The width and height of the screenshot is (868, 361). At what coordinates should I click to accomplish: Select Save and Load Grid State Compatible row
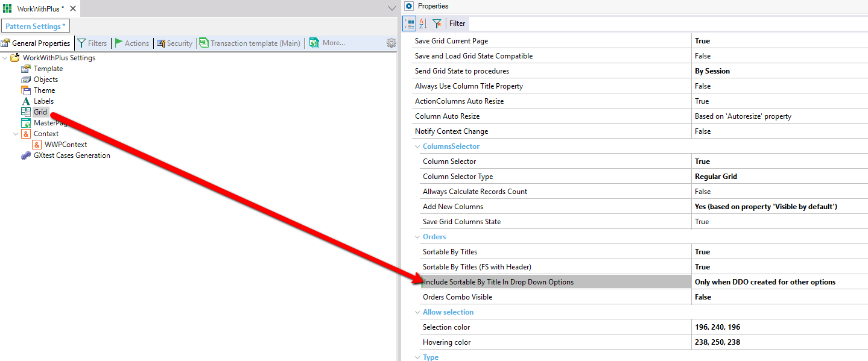click(x=640, y=56)
